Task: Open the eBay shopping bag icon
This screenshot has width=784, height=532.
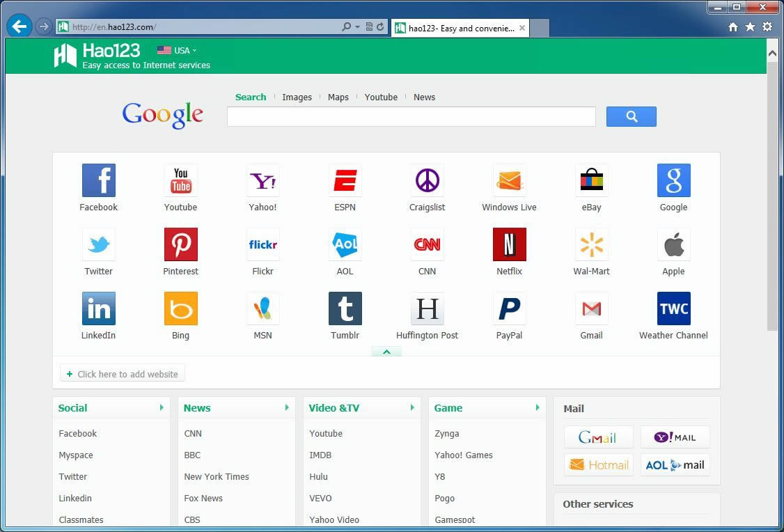Action: coord(592,180)
